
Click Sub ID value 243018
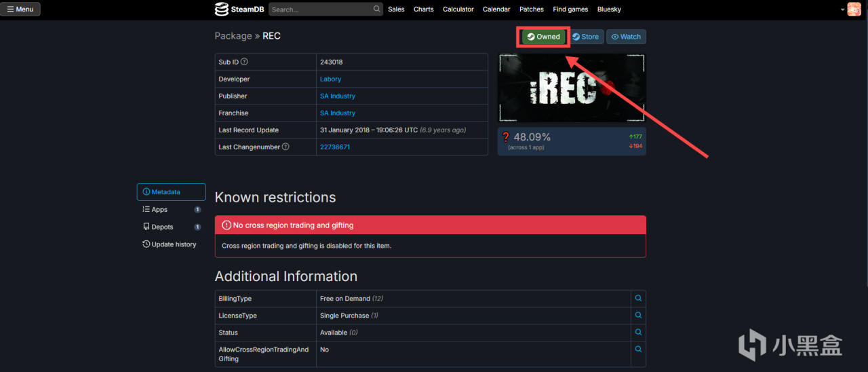[332, 62]
